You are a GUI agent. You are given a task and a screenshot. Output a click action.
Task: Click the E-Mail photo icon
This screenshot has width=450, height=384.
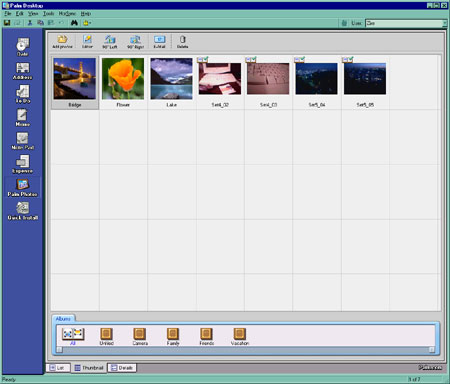click(x=159, y=42)
